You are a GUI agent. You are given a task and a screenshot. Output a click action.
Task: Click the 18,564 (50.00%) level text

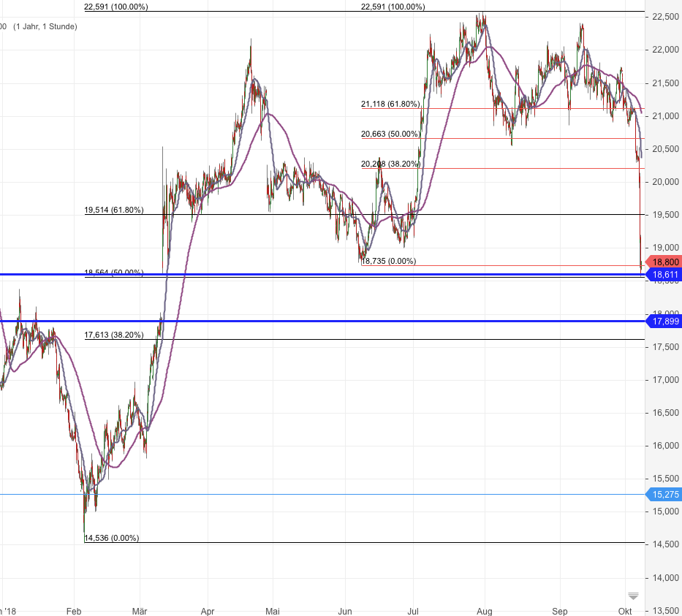coord(113,271)
